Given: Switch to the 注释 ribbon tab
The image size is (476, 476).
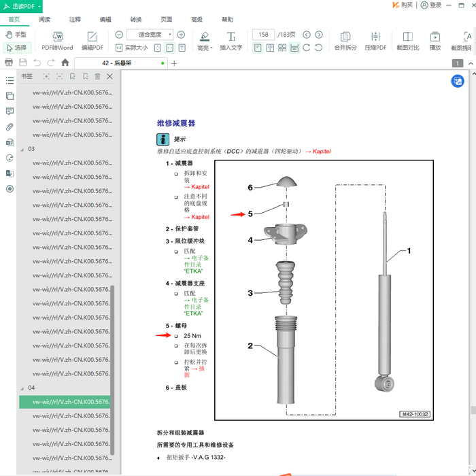Looking at the screenshot, I should pos(75,20).
